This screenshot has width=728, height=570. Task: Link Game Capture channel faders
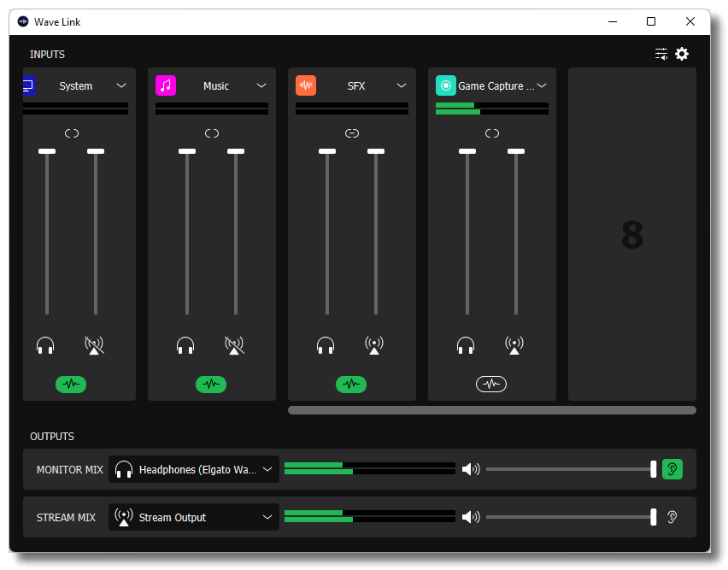point(492,133)
